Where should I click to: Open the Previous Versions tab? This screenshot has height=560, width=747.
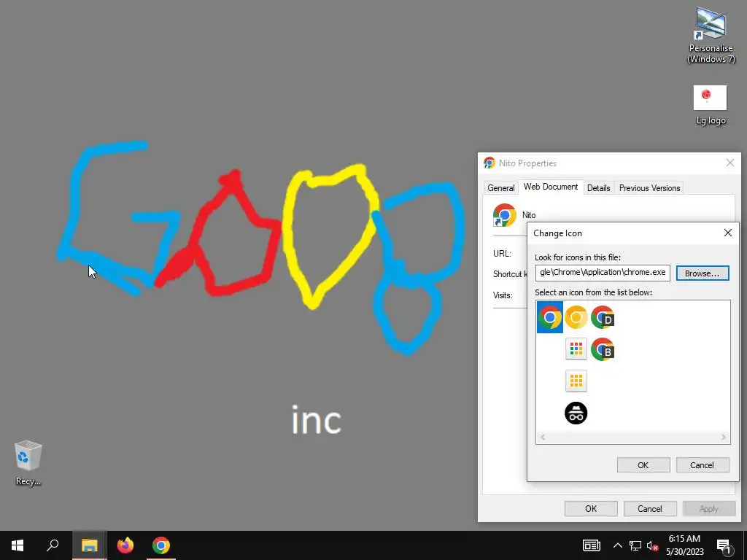pyautogui.click(x=649, y=187)
